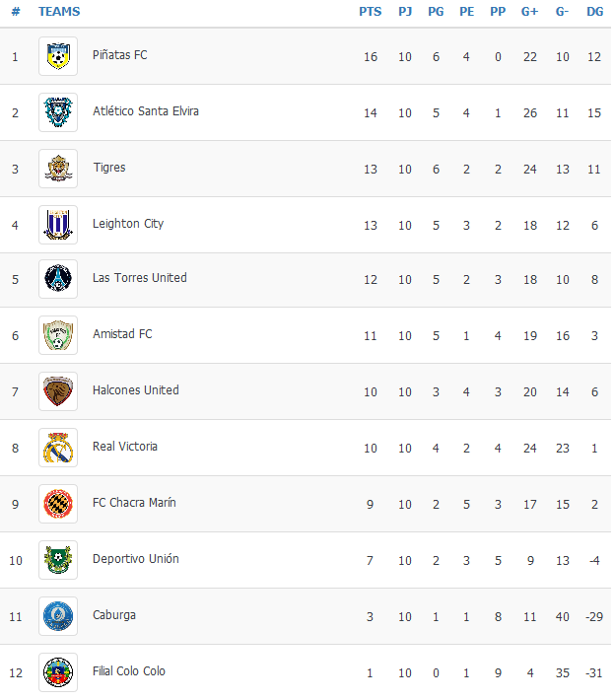
Task: Click the Amistad FC shield icon
Action: 58,335
